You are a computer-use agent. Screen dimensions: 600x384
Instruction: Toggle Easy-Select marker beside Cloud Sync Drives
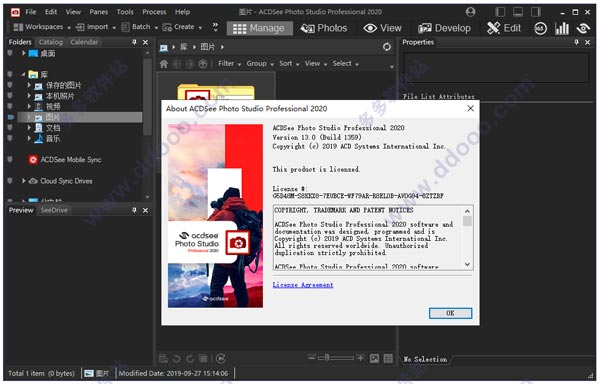point(10,181)
